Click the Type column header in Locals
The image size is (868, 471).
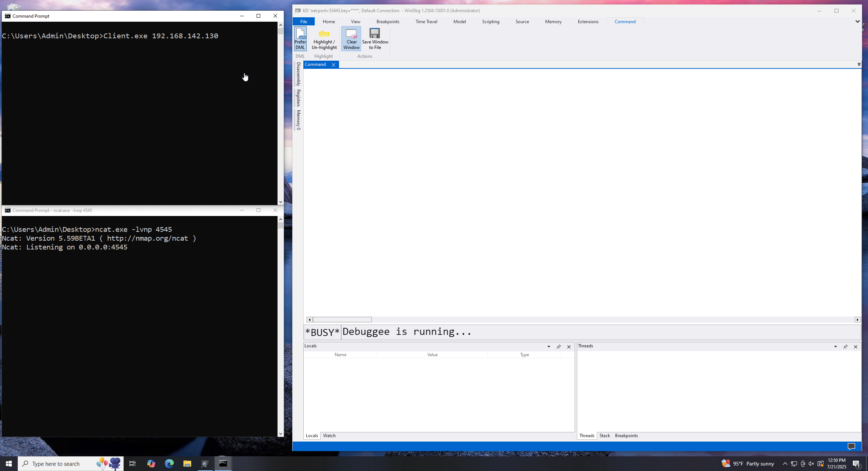click(525, 355)
